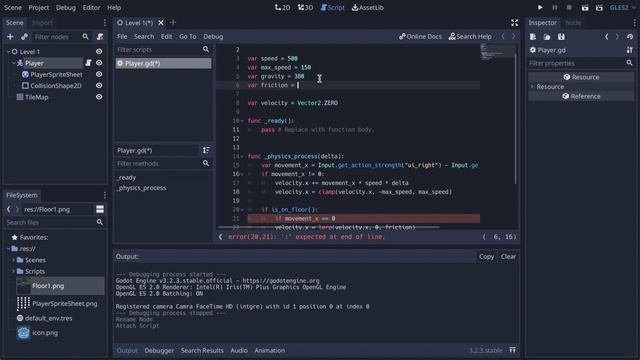Open the AssetLib workspace
This screenshot has width=640, height=360.
368,7
